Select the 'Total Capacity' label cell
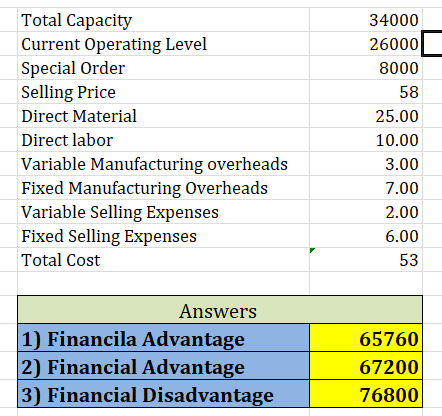The width and height of the screenshot is (442, 416). tap(163, 20)
